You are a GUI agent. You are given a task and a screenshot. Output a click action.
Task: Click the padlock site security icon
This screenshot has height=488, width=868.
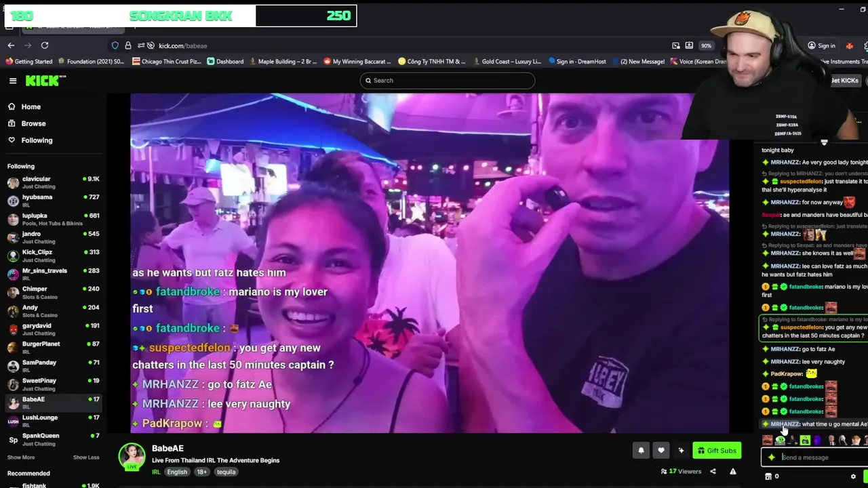tap(128, 45)
